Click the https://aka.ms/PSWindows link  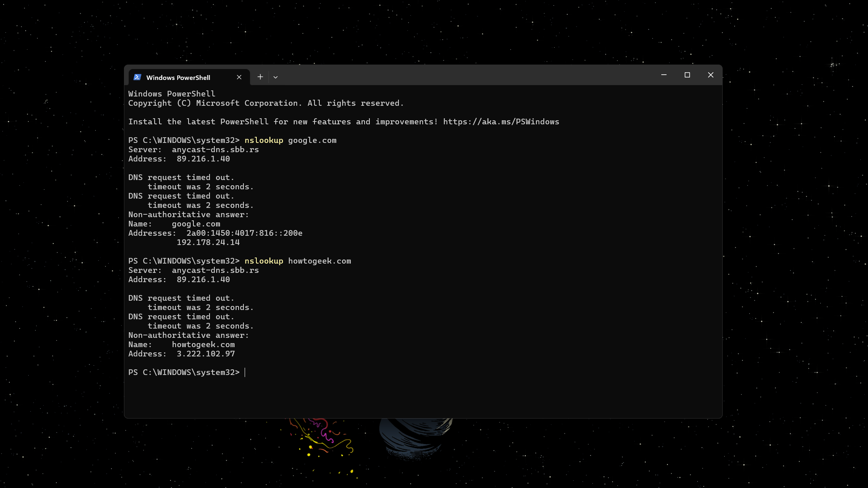tap(501, 121)
